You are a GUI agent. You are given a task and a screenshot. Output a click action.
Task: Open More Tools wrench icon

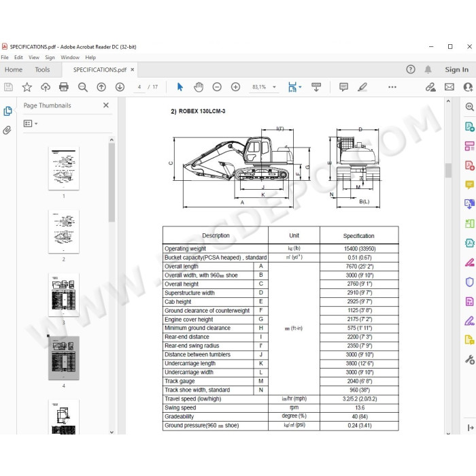[469, 360]
